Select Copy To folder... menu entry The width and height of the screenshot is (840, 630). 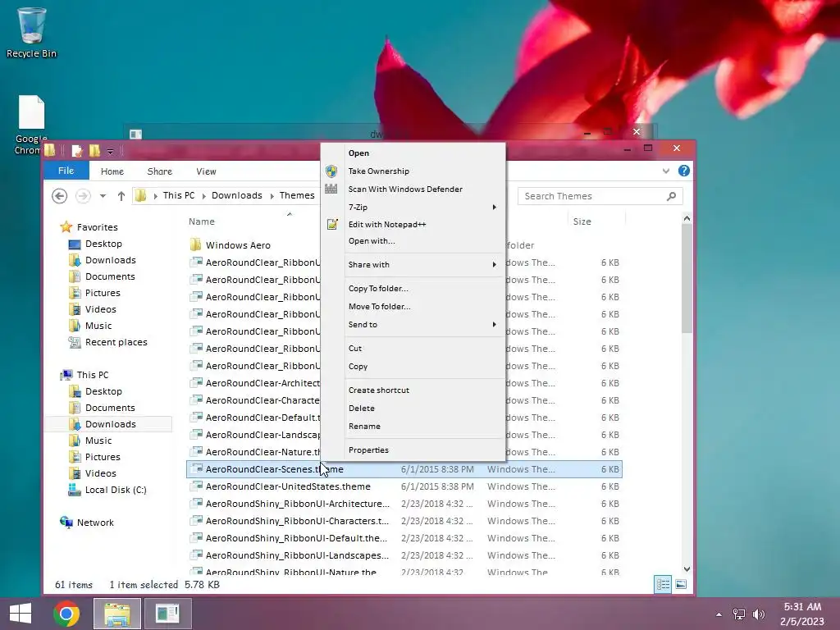pos(378,288)
